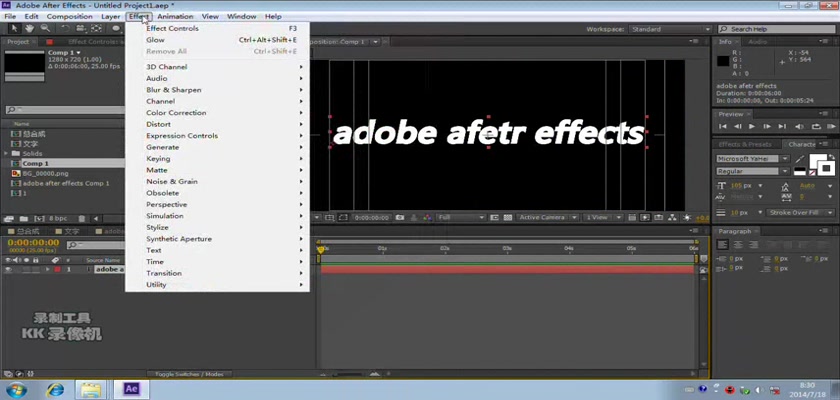Select the Selection arrow tool

click(14, 29)
